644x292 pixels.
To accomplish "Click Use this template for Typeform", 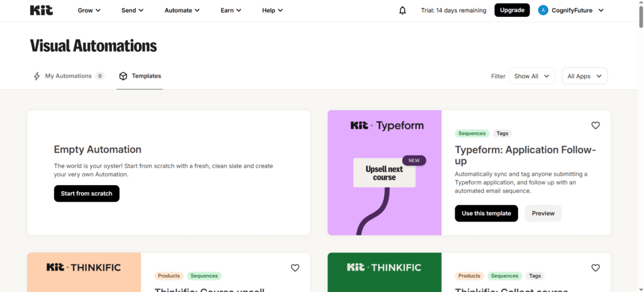I will point(486,213).
